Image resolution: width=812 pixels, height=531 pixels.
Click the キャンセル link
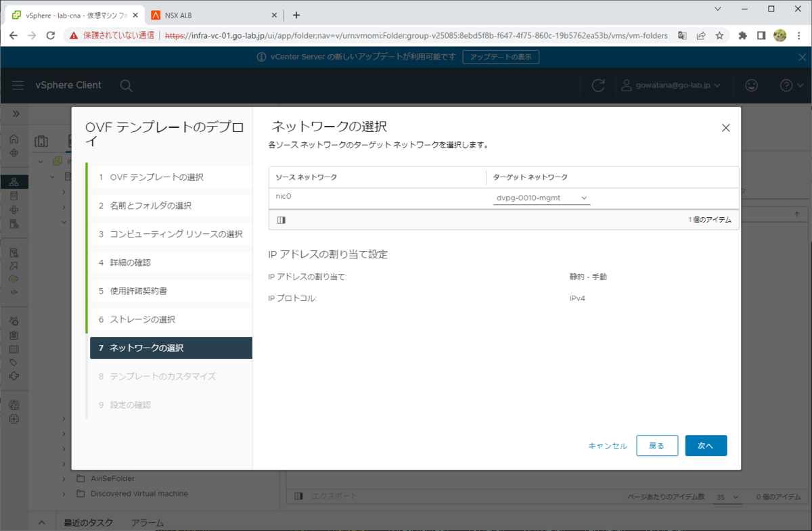pos(608,446)
